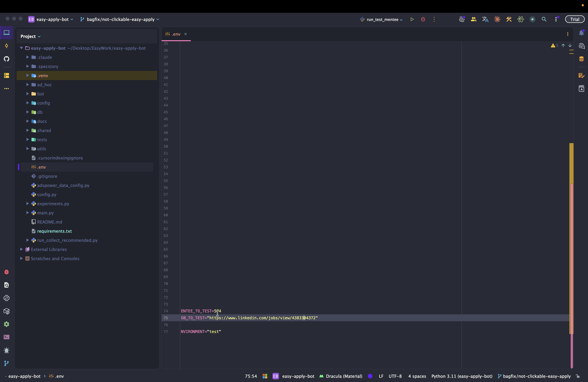Open the Terminal tool window
The image size is (588, 382).
pos(7,337)
